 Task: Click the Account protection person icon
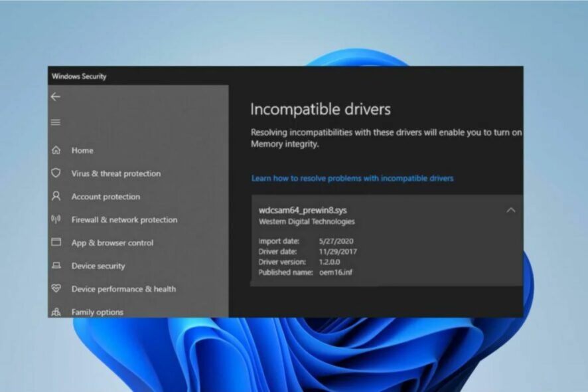click(56, 196)
